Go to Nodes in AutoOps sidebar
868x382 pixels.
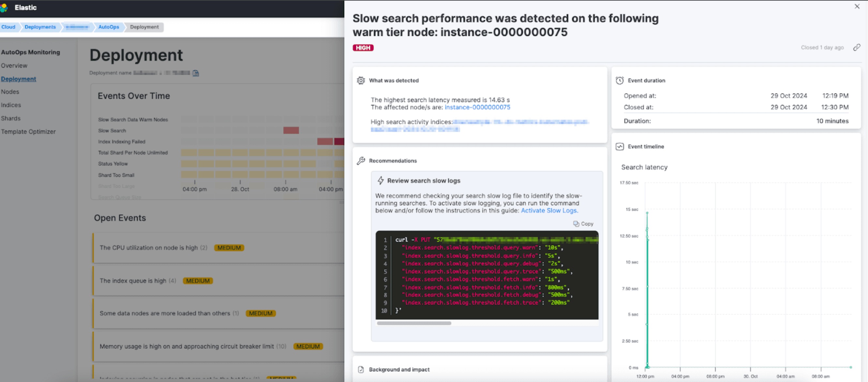pos(10,92)
